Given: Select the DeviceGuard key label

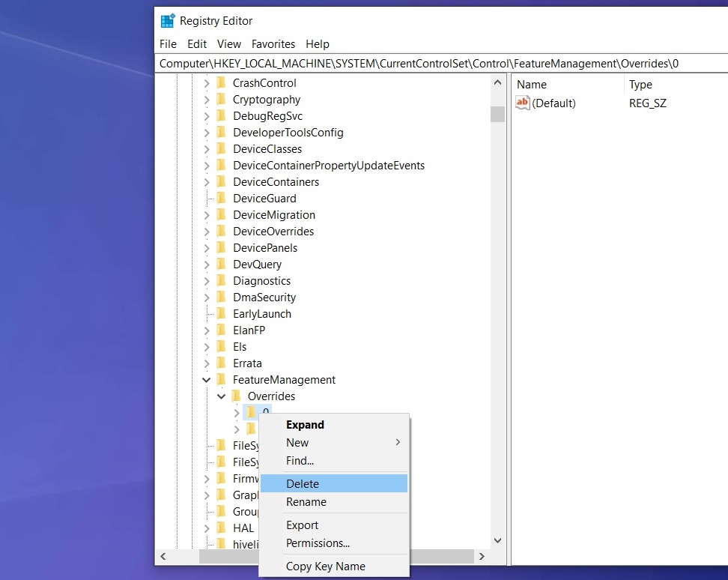Looking at the screenshot, I should tap(264, 199).
